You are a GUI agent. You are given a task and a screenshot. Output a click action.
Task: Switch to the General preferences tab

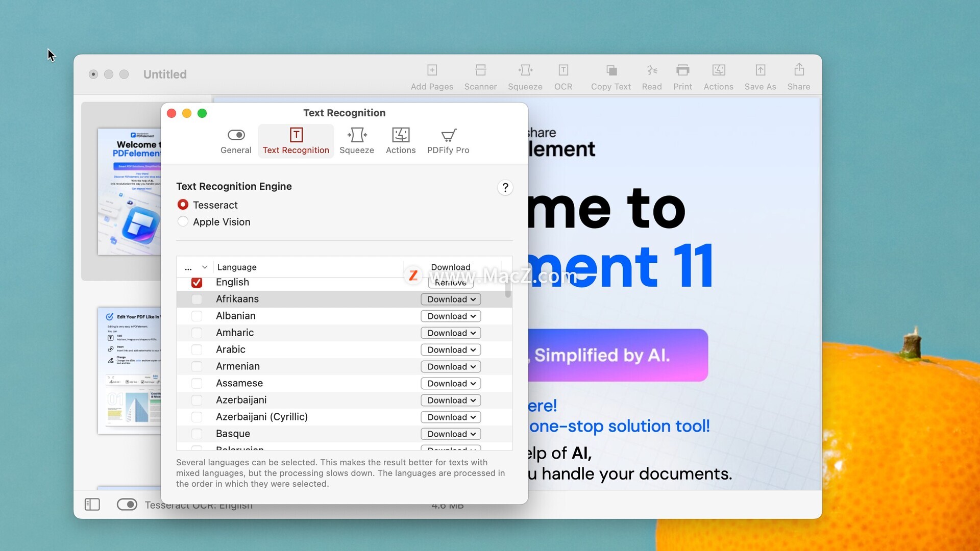tap(236, 141)
